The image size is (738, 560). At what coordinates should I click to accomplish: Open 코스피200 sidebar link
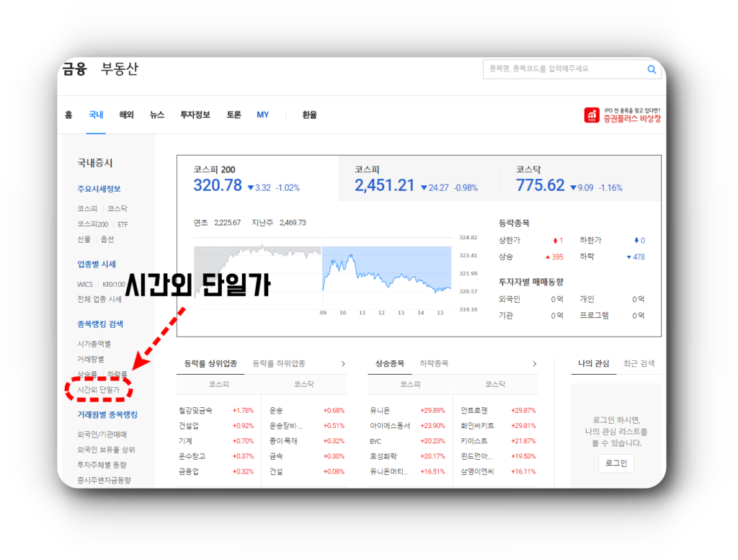tap(93, 224)
